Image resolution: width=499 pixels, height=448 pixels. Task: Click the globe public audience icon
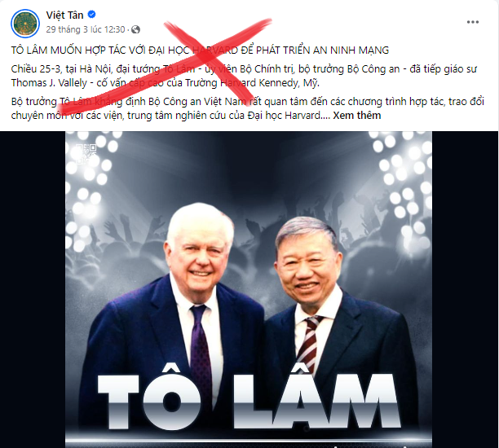click(135, 29)
